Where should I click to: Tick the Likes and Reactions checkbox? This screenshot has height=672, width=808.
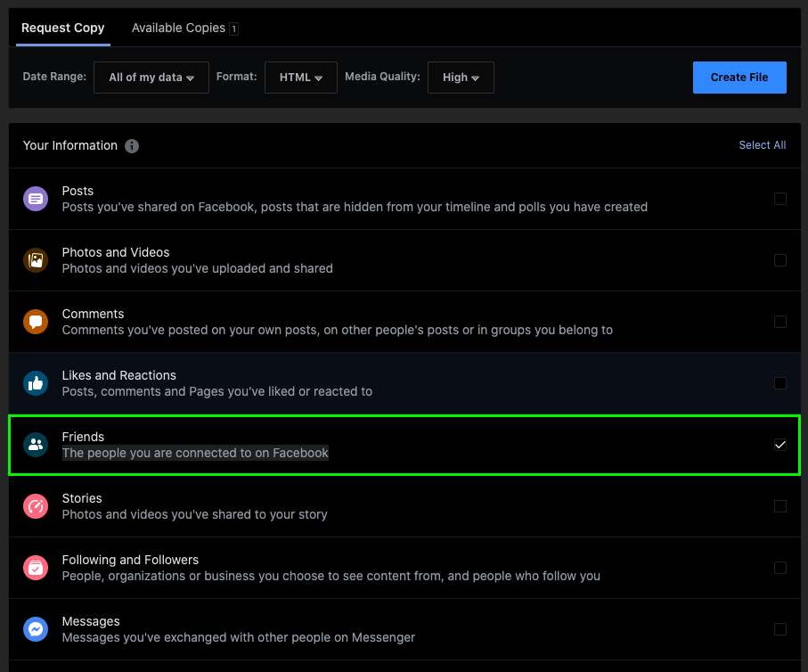point(780,383)
